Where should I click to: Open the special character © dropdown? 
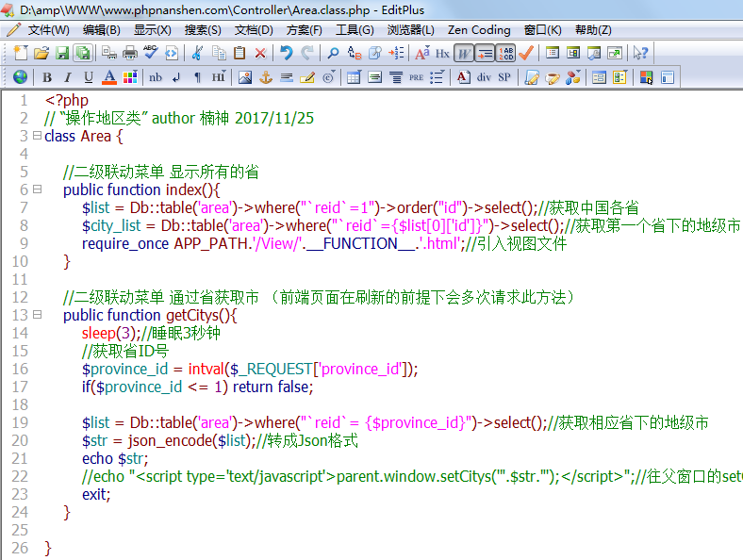(328, 76)
